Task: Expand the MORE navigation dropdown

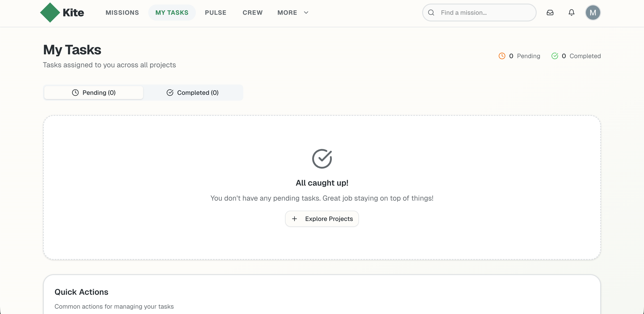Action: pos(287,13)
